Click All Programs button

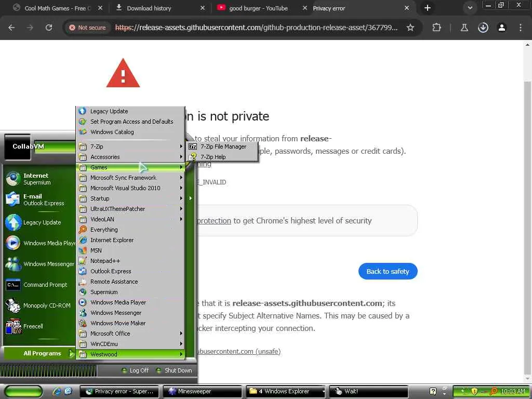click(x=39, y=353)
